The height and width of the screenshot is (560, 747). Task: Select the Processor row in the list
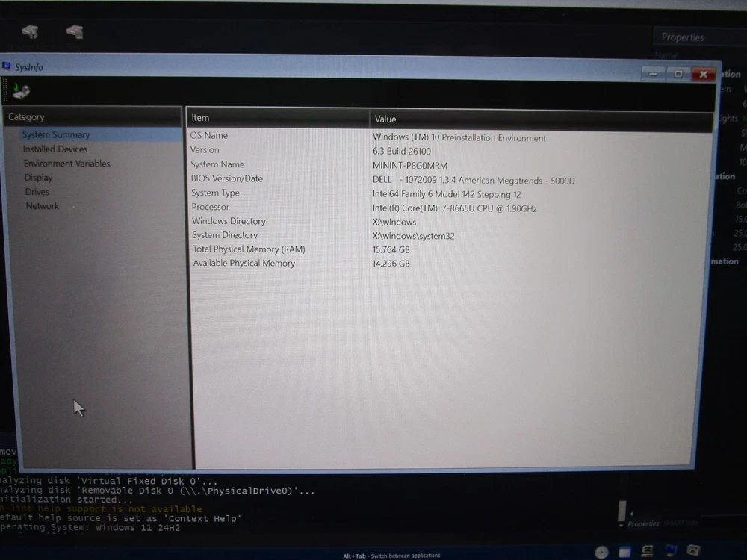pos(448,208)
